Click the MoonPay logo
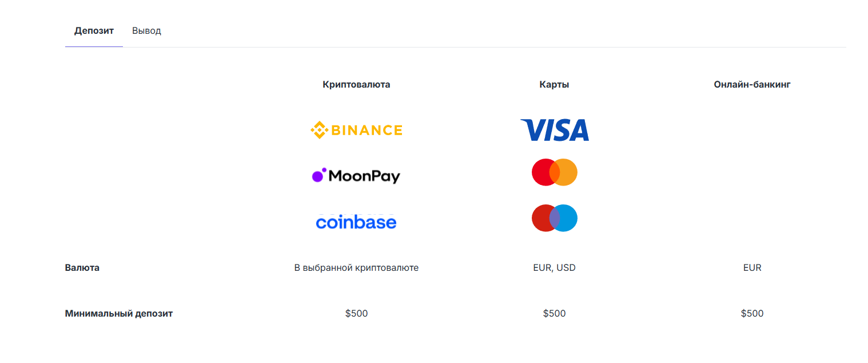 click(x=356, y=176)
